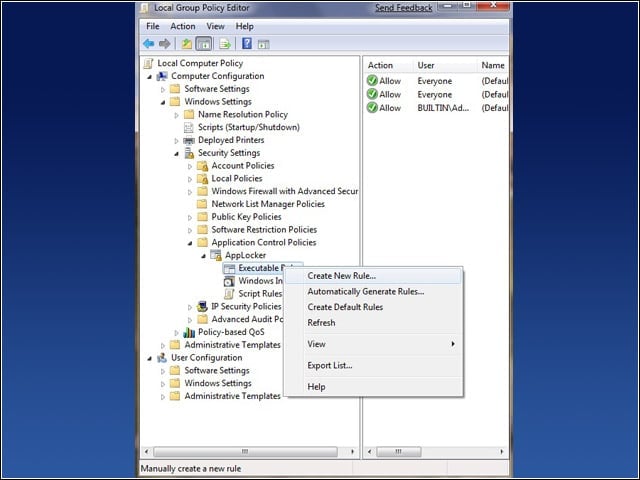Collapse the Windows Settings node under Computer Configuration
640x480 pixels.
(163, 102)
